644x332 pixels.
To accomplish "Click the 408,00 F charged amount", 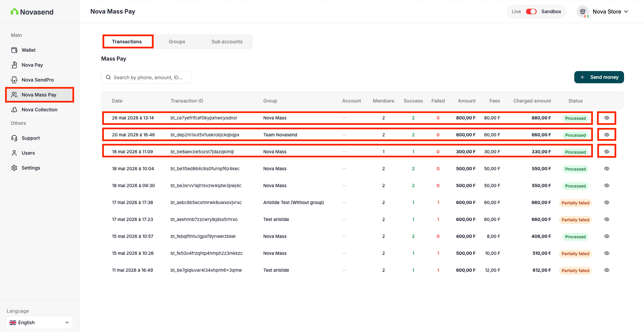I will coord(541,236).
